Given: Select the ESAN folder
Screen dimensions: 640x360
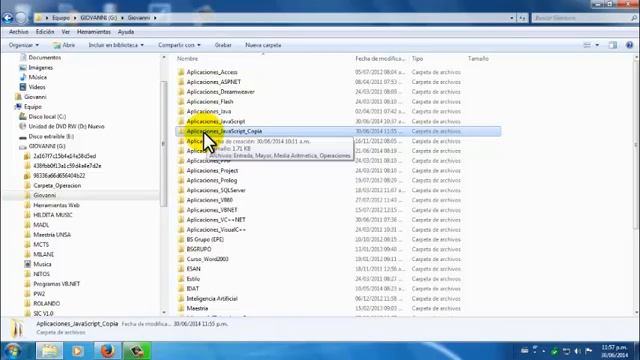Looking at the screenshot, I should (193, 269).
